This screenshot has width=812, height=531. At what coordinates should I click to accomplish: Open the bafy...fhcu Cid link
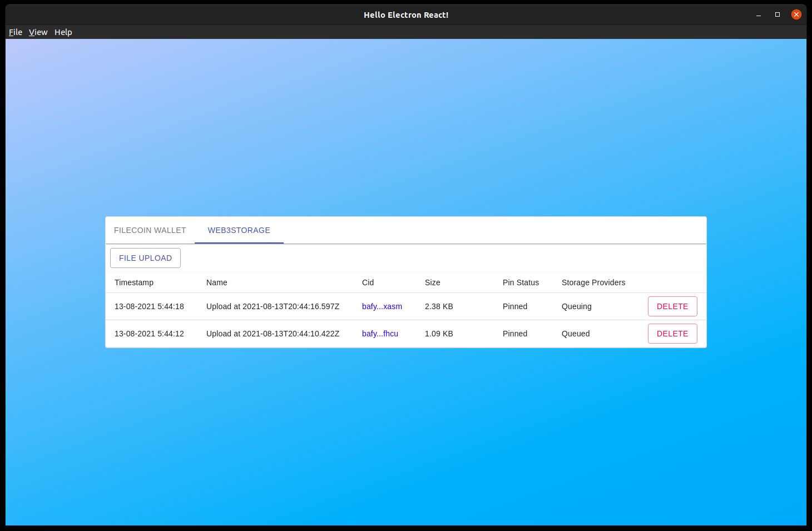point(380,334)
